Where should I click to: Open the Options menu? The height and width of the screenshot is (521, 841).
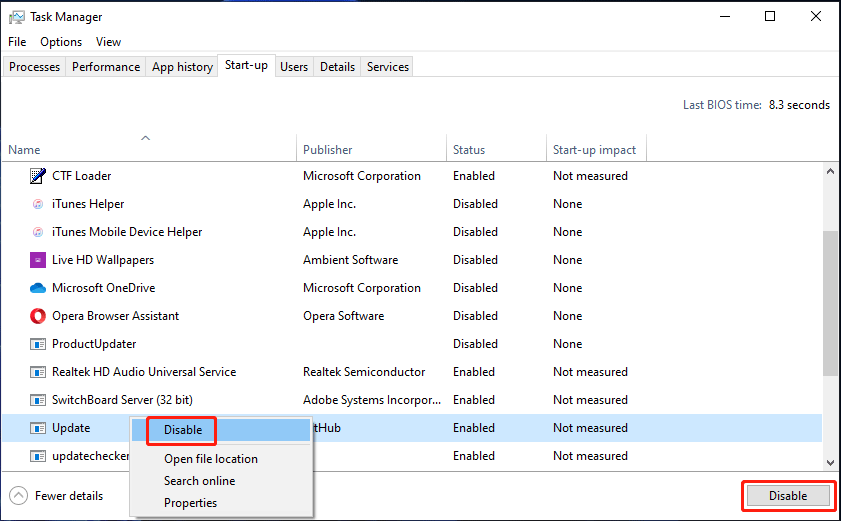[61, 42]
